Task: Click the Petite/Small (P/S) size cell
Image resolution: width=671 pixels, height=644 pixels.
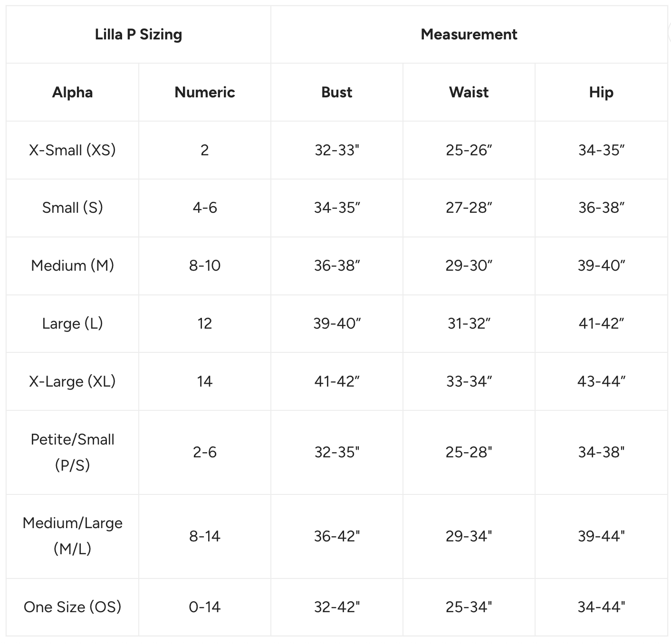Action: (72, 452)
